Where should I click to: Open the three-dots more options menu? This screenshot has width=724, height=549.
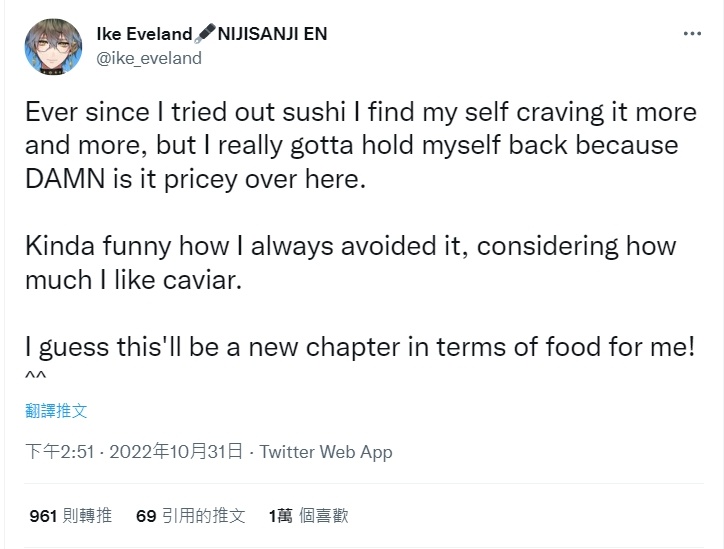(692, 33)
